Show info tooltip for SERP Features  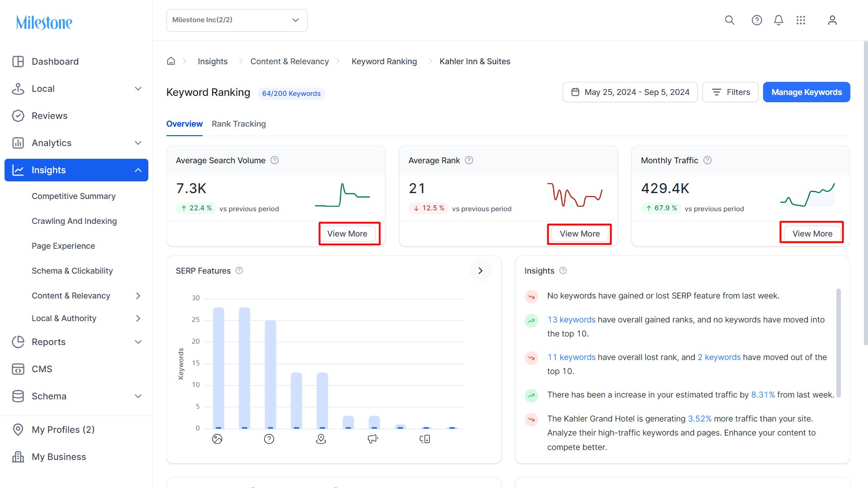[239, 270]
